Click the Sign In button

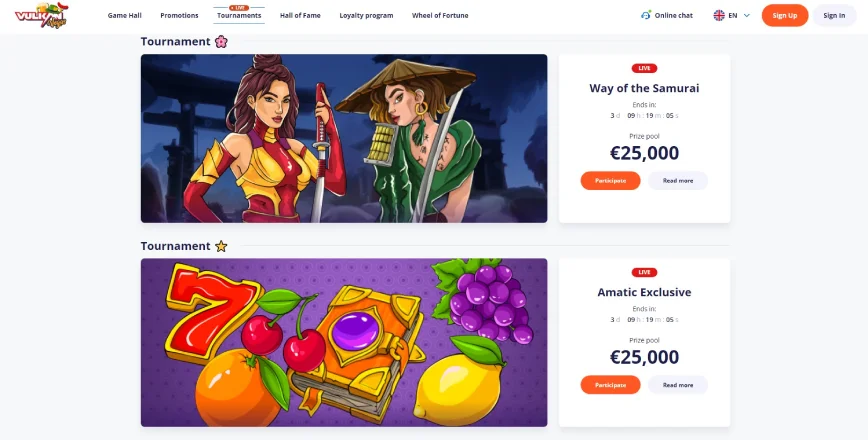point(834,15)
